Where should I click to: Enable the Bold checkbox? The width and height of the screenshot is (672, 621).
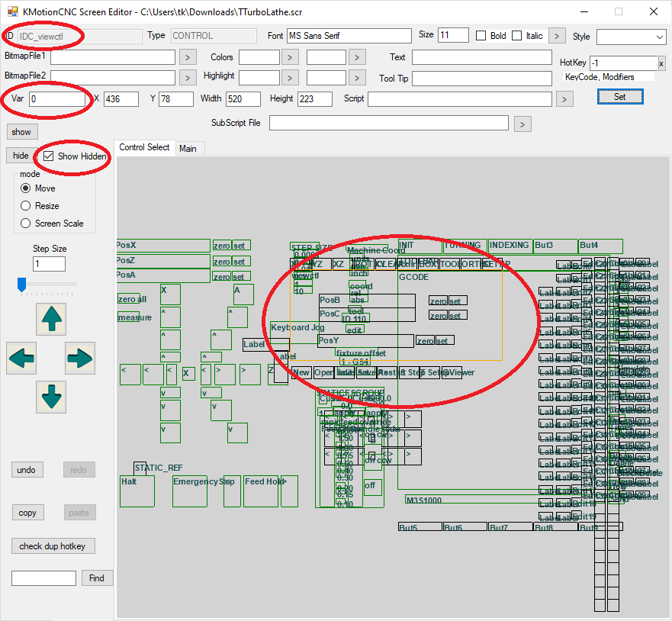click(x=481, y=36)
